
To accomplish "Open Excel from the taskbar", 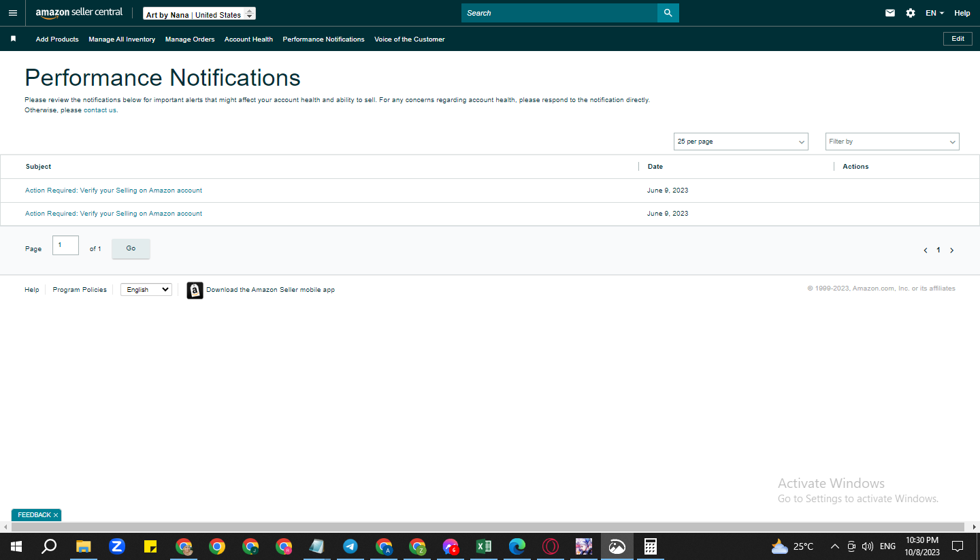I will tap(484, 546).
